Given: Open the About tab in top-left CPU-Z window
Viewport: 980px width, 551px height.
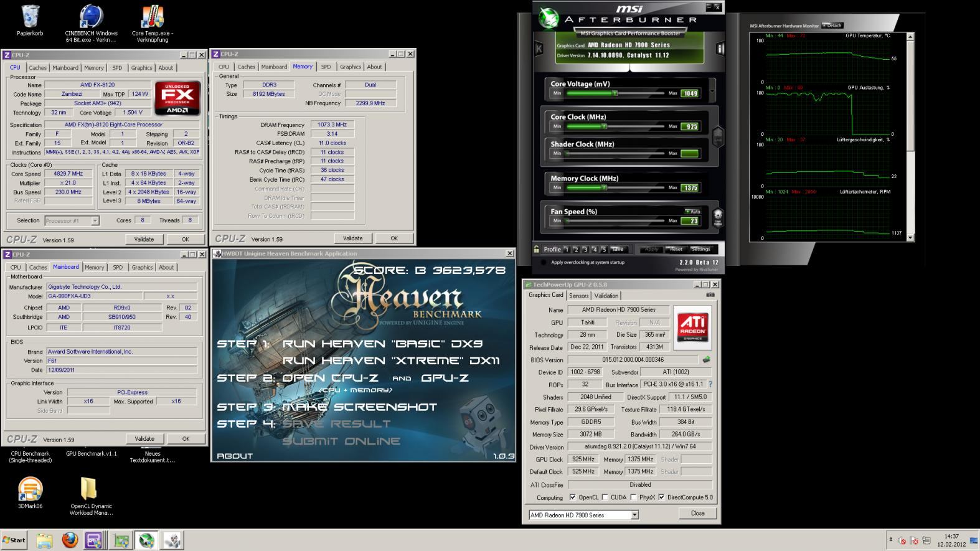Looking at the screenshot, I should point(166,68).
